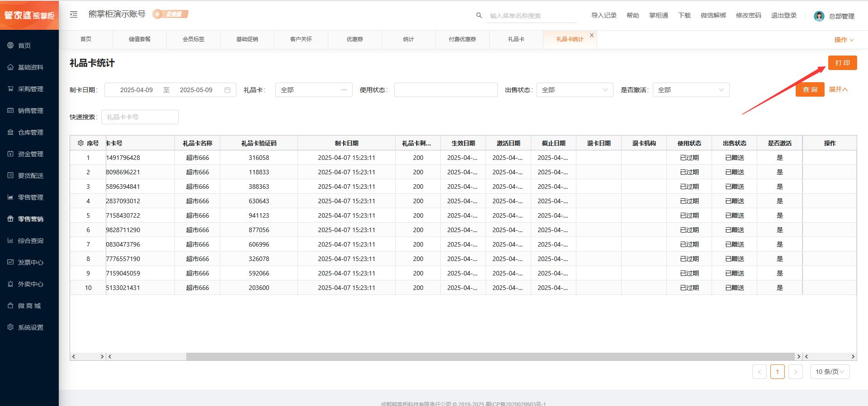The width and height of the screenshot is (868, 406).
Task: Click the start date 2025-04-09 field
Action: point(137,90)
